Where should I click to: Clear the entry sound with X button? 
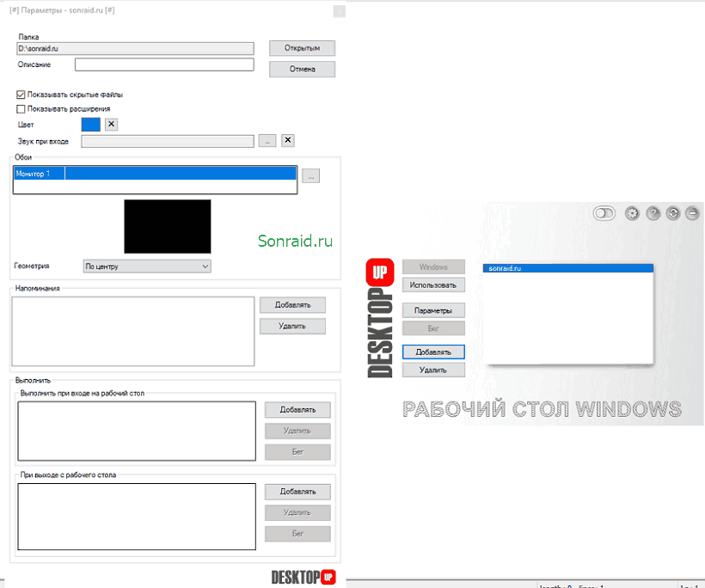tap(288, 141)
